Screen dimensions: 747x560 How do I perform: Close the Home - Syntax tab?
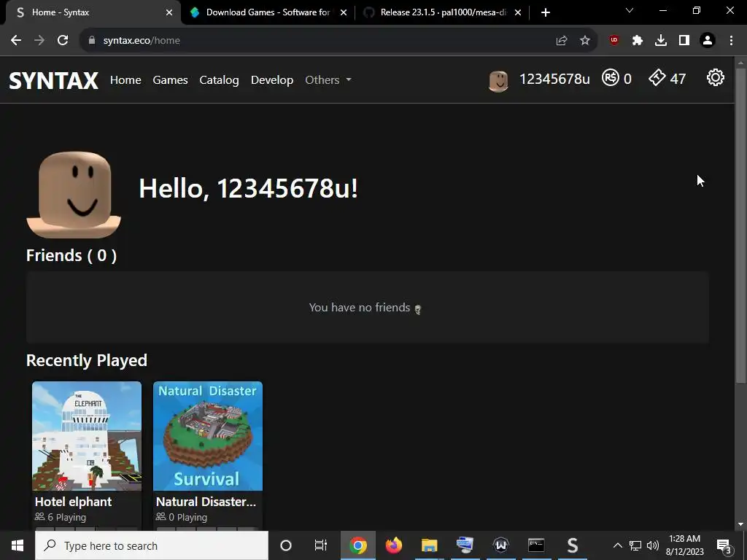(x=169, y=12)
